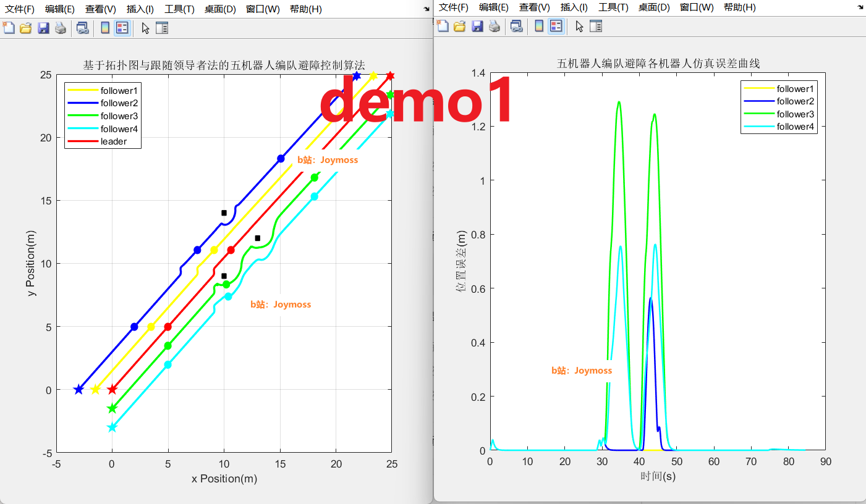The width and height of the screenshot is (866, 504).
Task: Open 插入(I) menu in left window
Action: [140, 9]
